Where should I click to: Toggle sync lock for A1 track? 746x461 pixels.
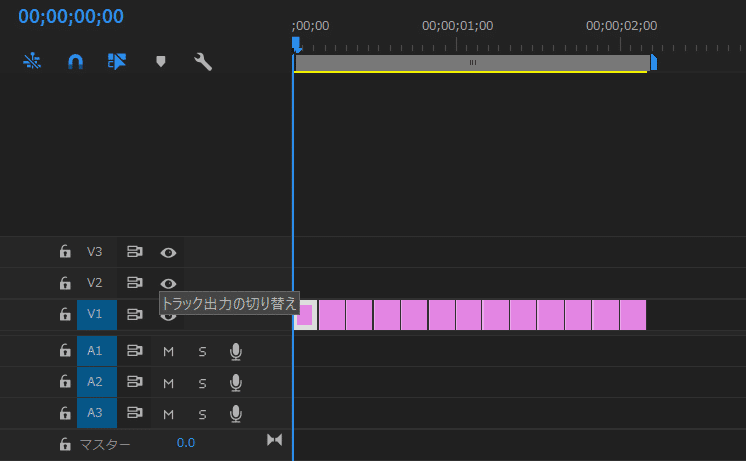(x=135, y=351)
